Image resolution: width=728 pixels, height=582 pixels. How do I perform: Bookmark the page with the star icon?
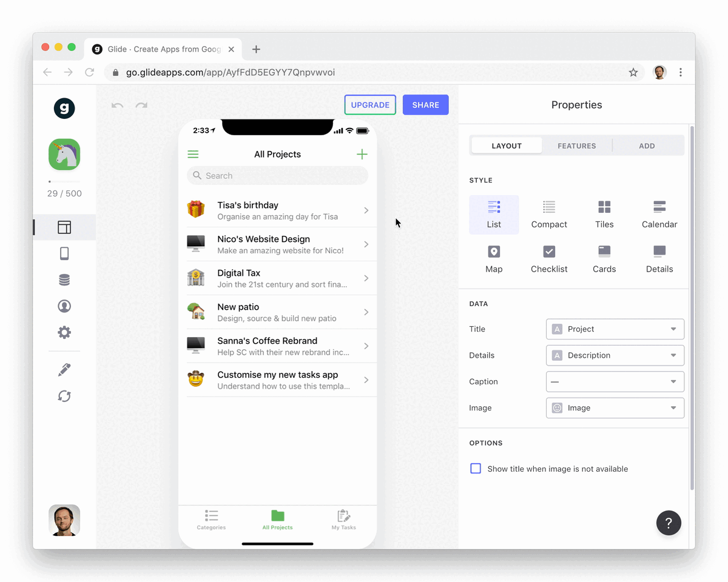(633, 73)
